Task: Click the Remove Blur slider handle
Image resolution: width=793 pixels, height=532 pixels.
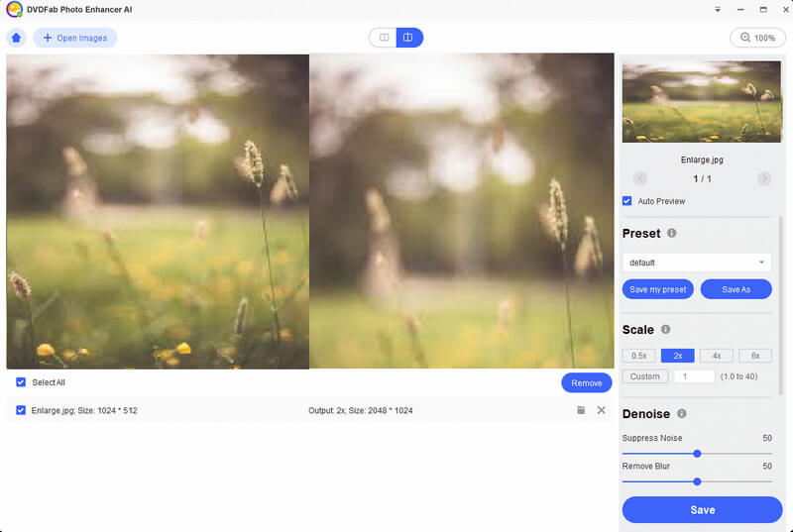Action: click(697, 482)
